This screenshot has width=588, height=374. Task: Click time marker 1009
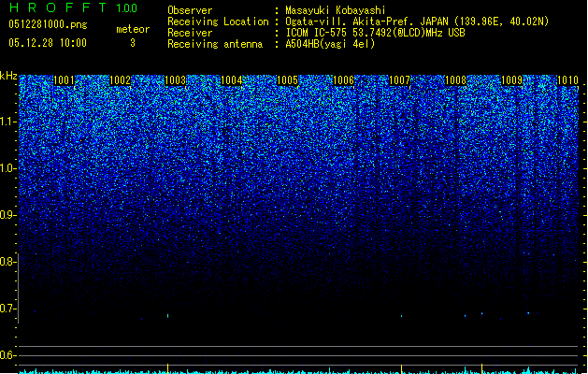(512, 80)
